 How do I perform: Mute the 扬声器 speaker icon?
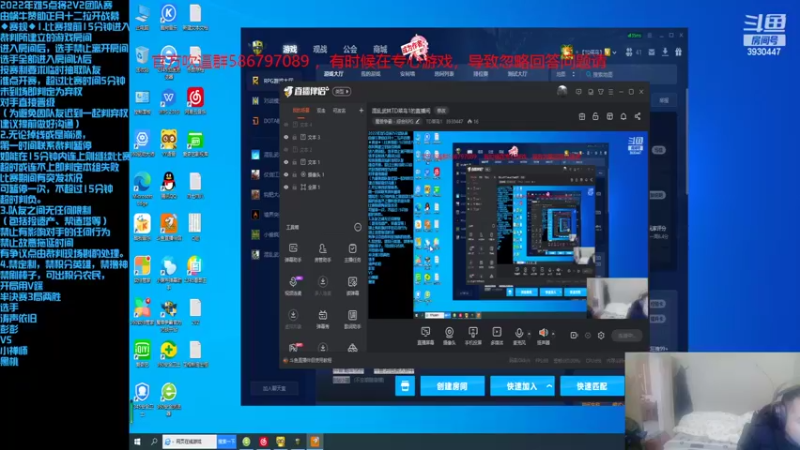543,333
